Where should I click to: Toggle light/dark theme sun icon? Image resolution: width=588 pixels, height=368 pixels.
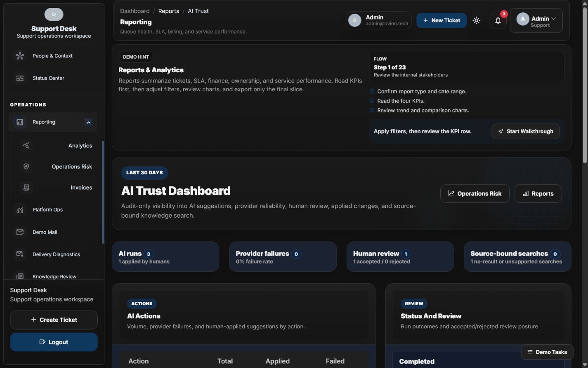click(x=477, y=20)
